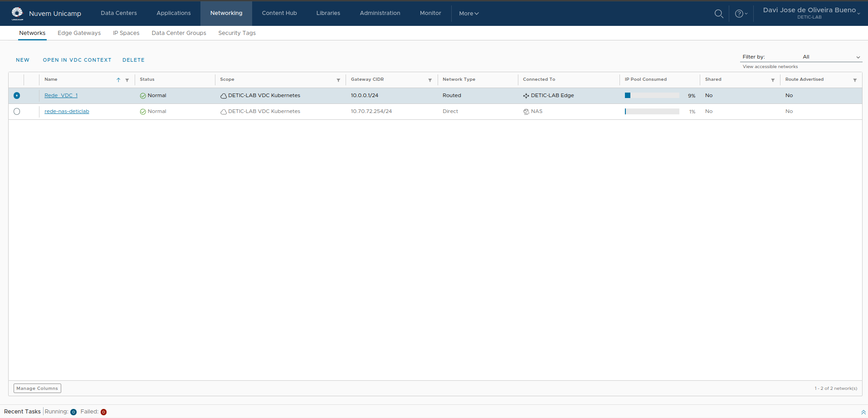Click the Nuvem Unicamp title
Screen dimensions: 868x418
[55, 14]
